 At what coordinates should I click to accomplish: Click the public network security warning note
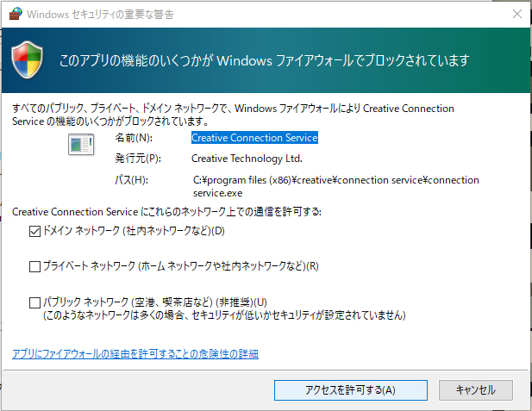click(x=224, y=315)
